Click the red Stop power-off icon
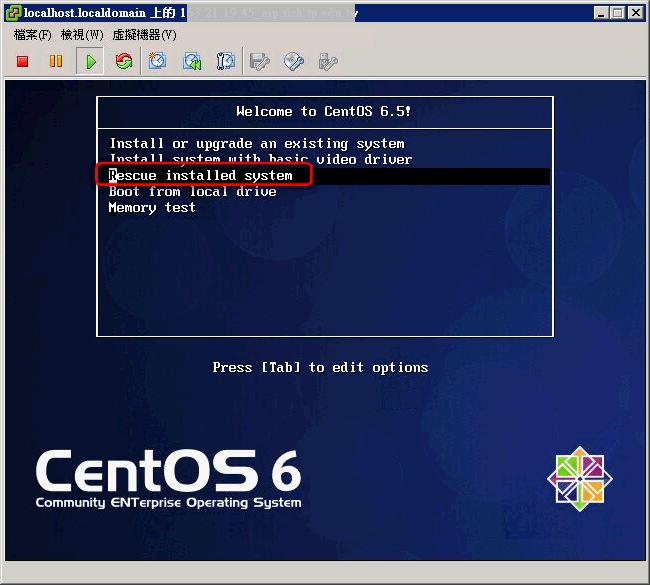The width and height of the screenshot is (650, 585). point(22,62)
